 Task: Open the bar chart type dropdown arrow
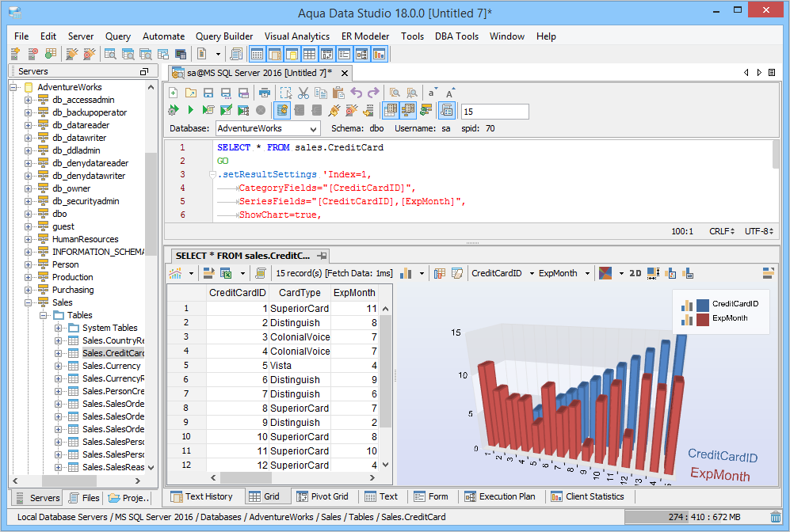pyautogui.click(x=422, y=273)
